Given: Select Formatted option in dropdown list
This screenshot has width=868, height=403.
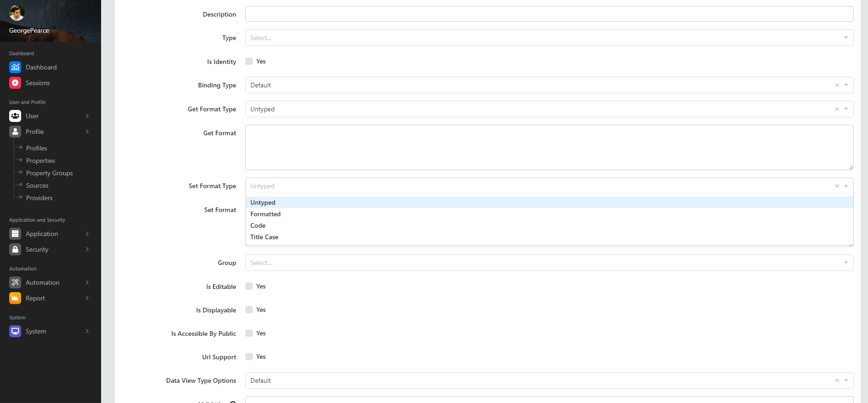Looking at the screenshot, I should pyautogui.click(x=549, y=214).
